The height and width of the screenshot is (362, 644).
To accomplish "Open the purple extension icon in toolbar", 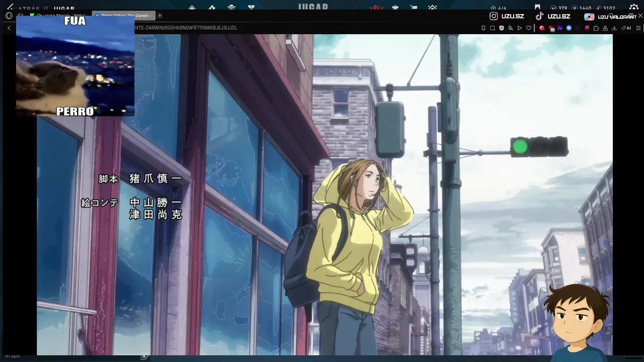I will pyautogui.click(x=560, y=28).
